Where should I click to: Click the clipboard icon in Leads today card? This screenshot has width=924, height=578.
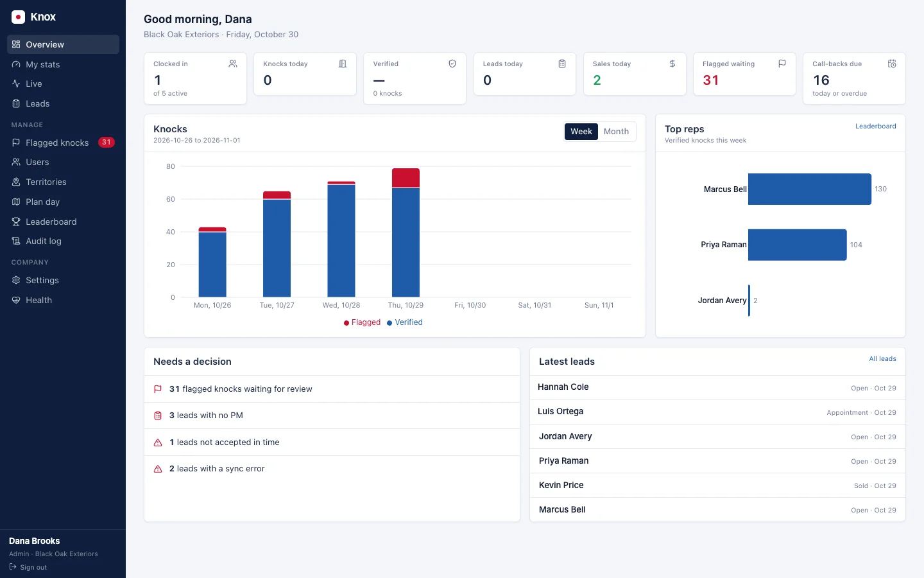pos(562,64)
